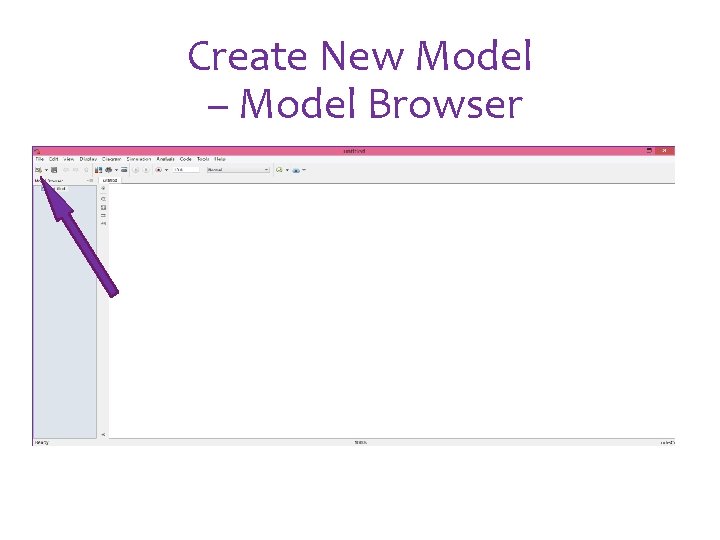This screenshot has width=720, height=540.
Task: Click the Fit to View palette icon
Action: pyautogui.click(x=103, y=208)
